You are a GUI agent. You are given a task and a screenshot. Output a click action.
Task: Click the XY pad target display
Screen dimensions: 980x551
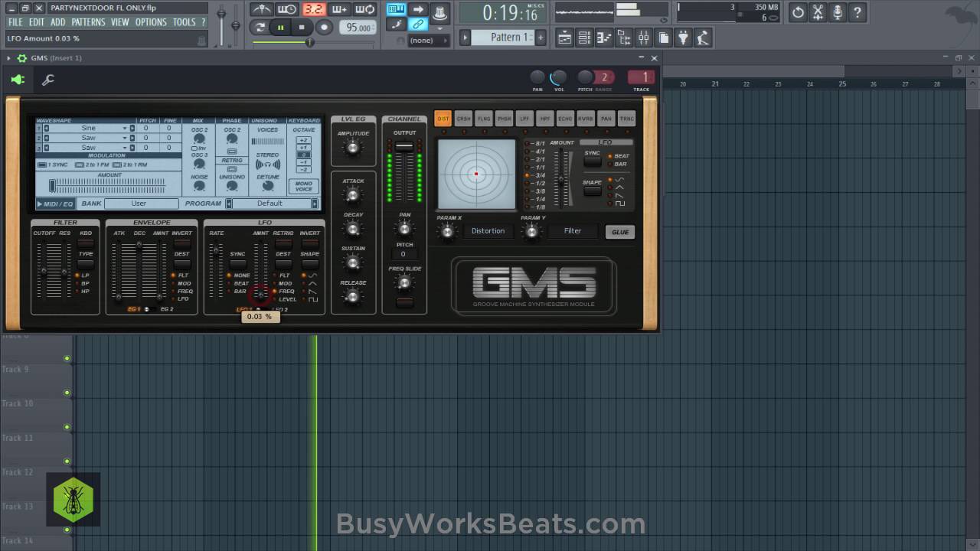pos(476,174)
